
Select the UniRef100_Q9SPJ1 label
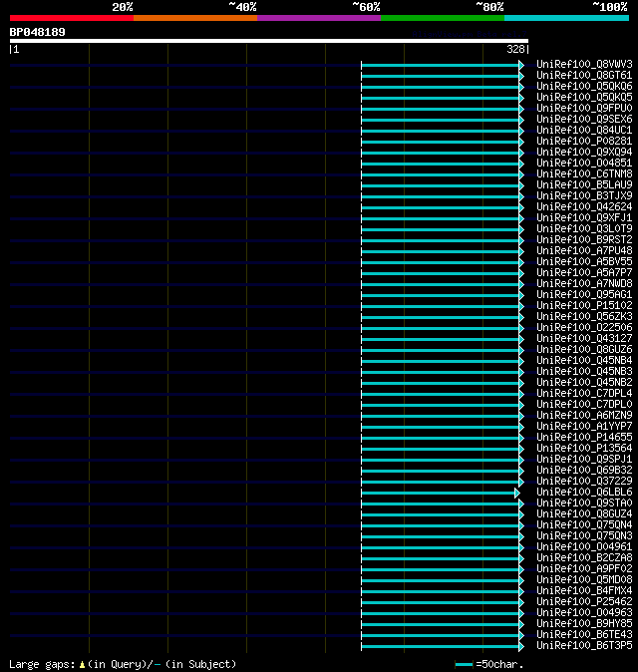pos(584,460)
